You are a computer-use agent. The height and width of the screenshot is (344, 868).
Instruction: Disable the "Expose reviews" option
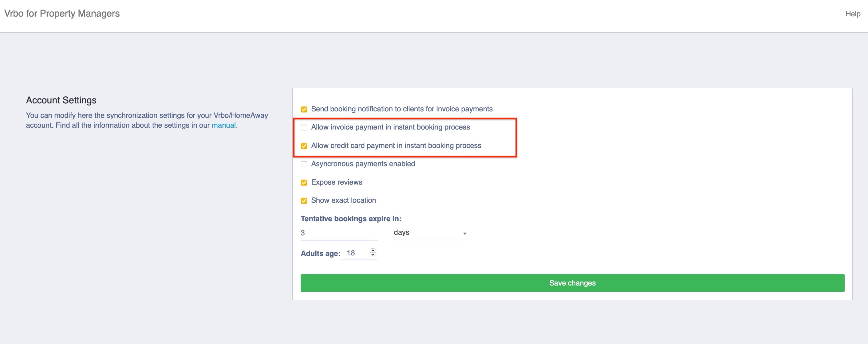coord(304,182)
